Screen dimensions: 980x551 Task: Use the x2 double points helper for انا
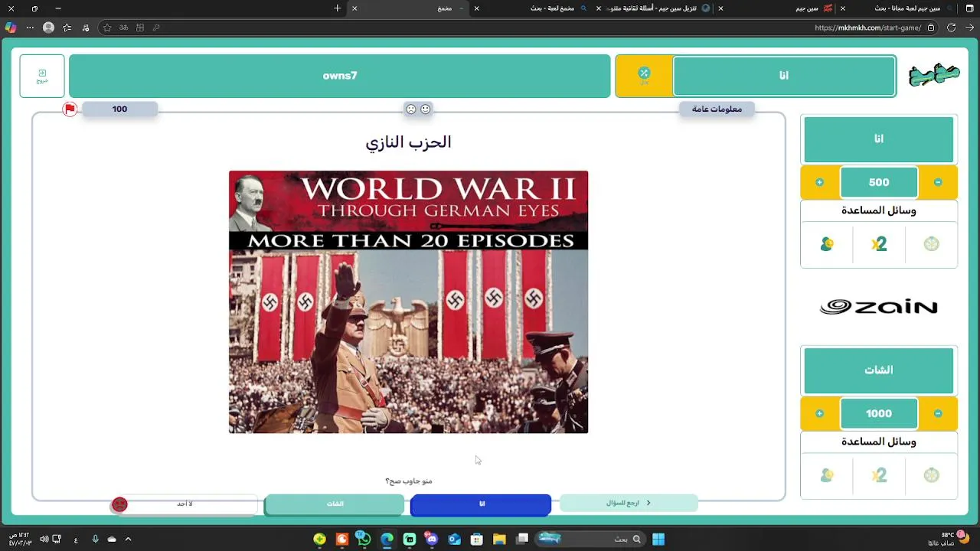[x=879, y=244]
